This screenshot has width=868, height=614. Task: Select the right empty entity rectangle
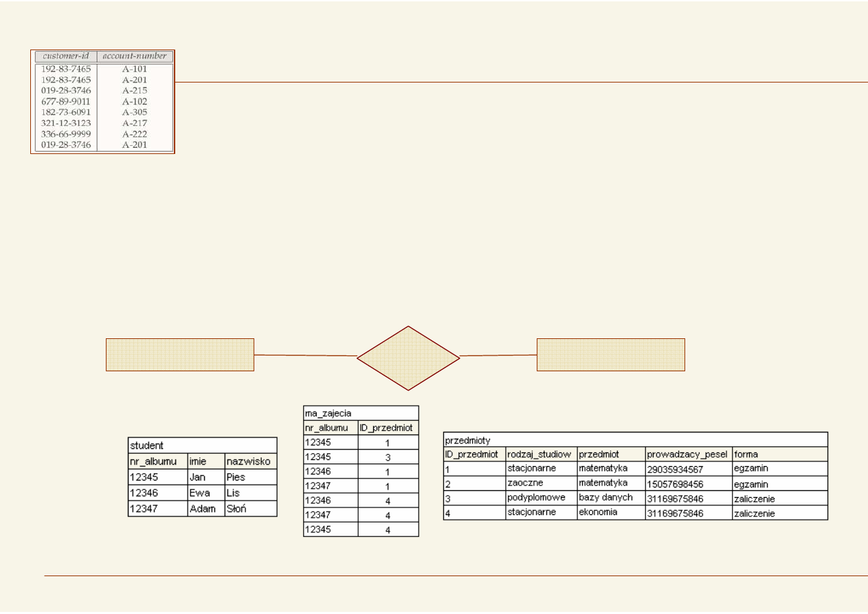(x=610, y=354)
